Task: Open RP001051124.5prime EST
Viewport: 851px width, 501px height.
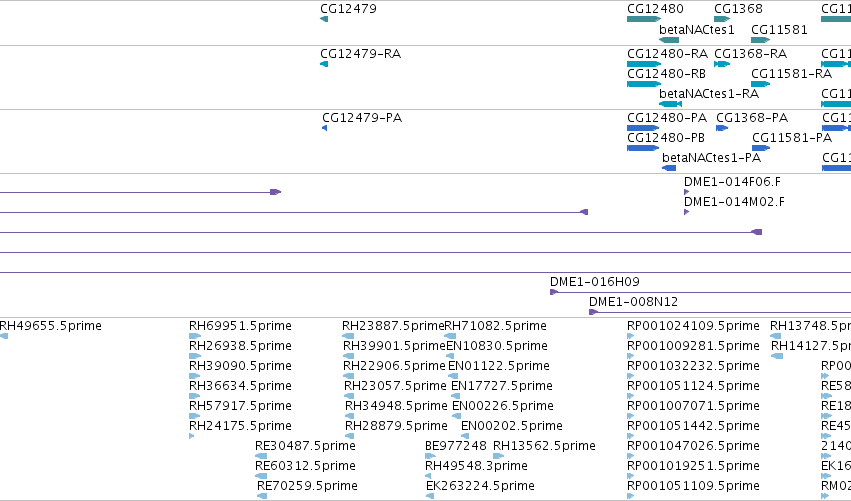Action: click(693, 386)
